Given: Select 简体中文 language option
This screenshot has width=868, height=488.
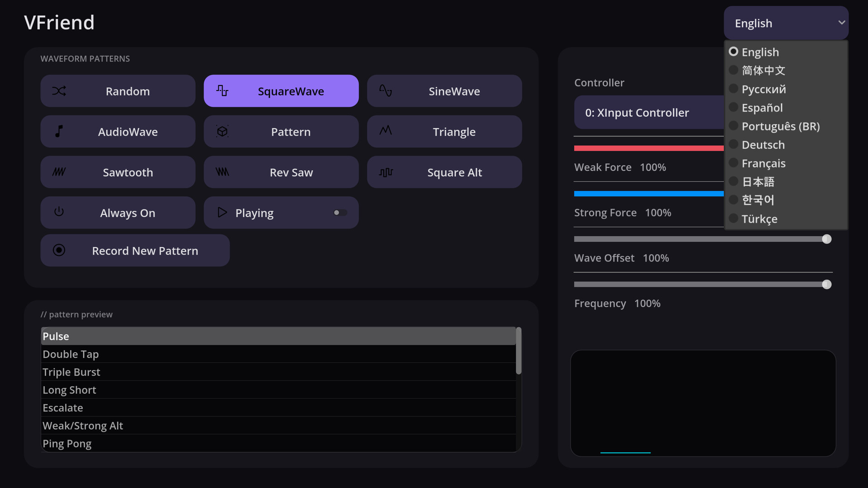Looking at the screenshot, I should click(x=786, y=71).
